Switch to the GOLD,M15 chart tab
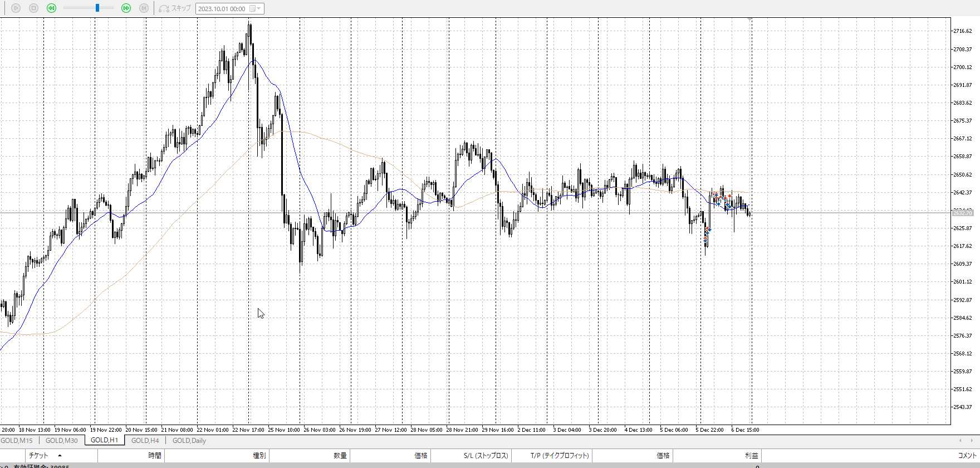Screen dimensions: 980x468 click(17, 441)
